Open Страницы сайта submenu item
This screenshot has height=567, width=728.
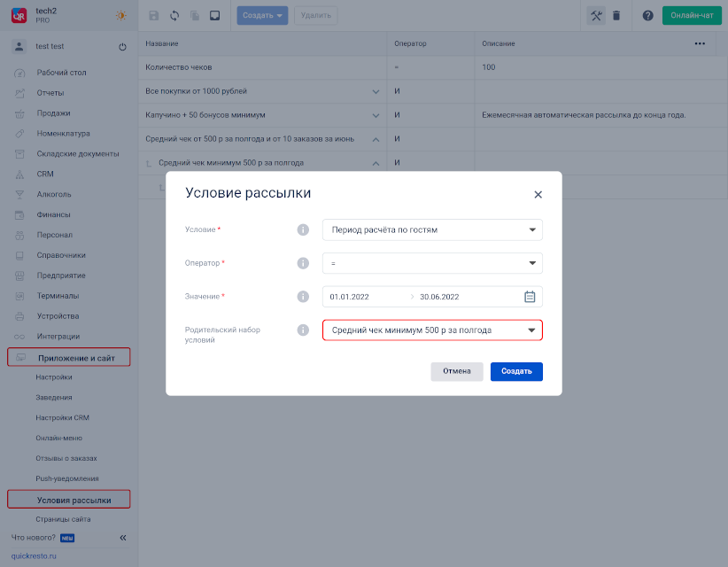click(63, 519)
